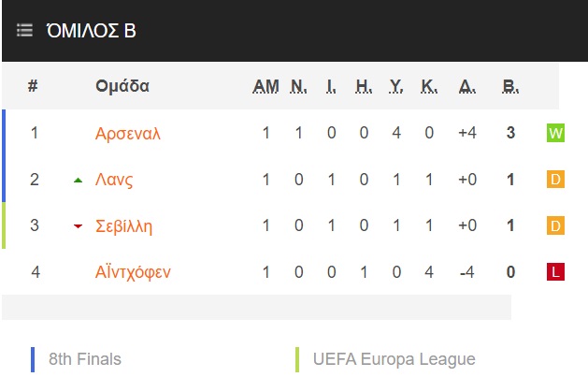Viewport: 588px width, 377px height.
Task: Click the UEFA Europa League legend label
Action: click(394, 359)
